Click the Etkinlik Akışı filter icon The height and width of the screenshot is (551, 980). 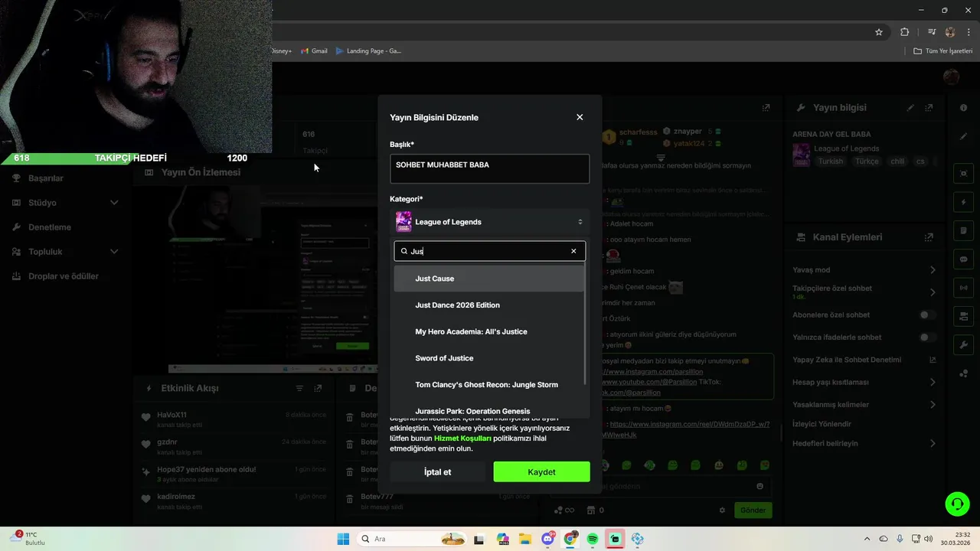point(299,389)
